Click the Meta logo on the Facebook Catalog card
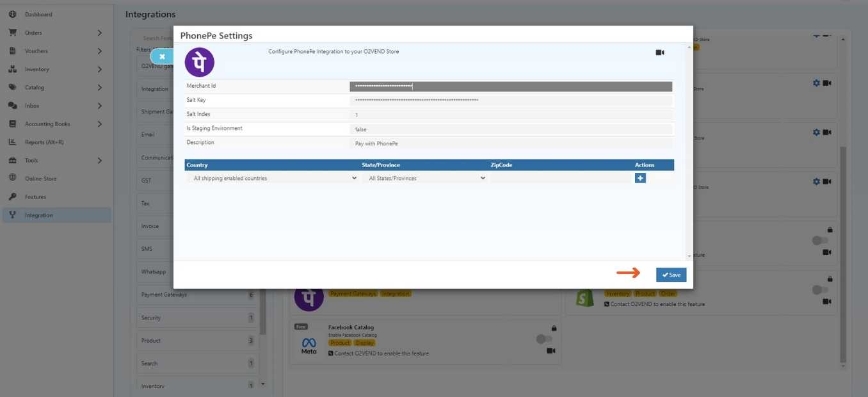Image resolution: width=868 pixels, height=397 pixels. tap(308, 344)
